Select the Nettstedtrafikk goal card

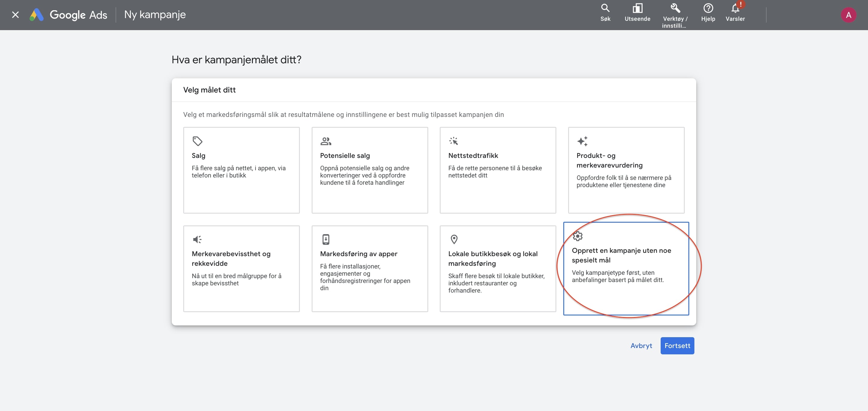(x=498, y=170)
